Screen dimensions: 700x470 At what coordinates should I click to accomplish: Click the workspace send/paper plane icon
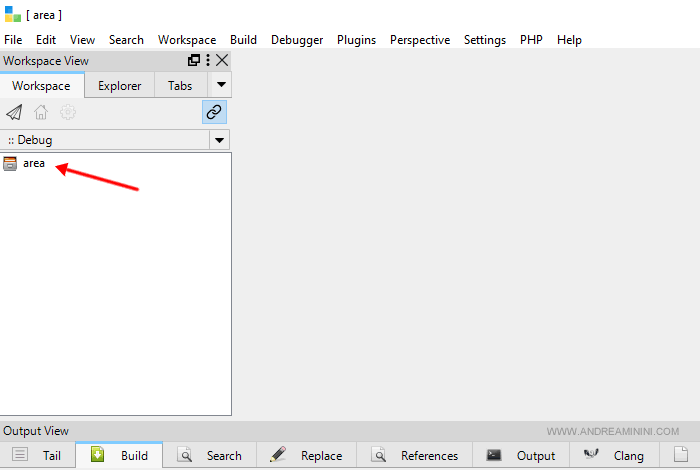(x=14, y=112)
